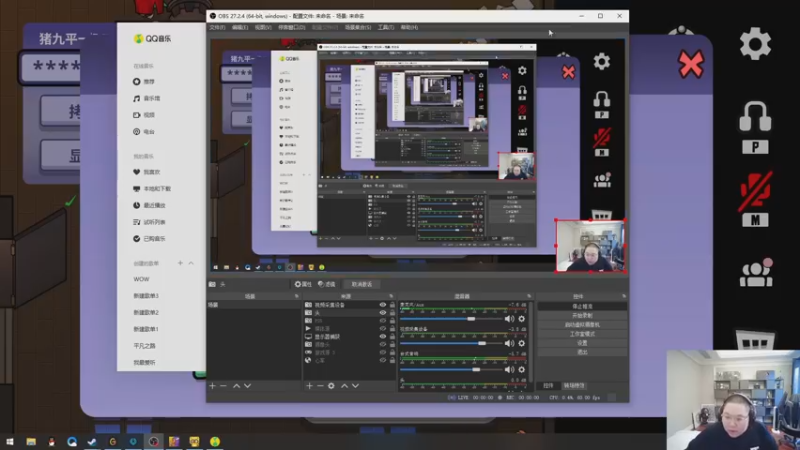800x450 pixels.
Task: Move source up arrow in OBS sources panel
Action: coord(344,386)
